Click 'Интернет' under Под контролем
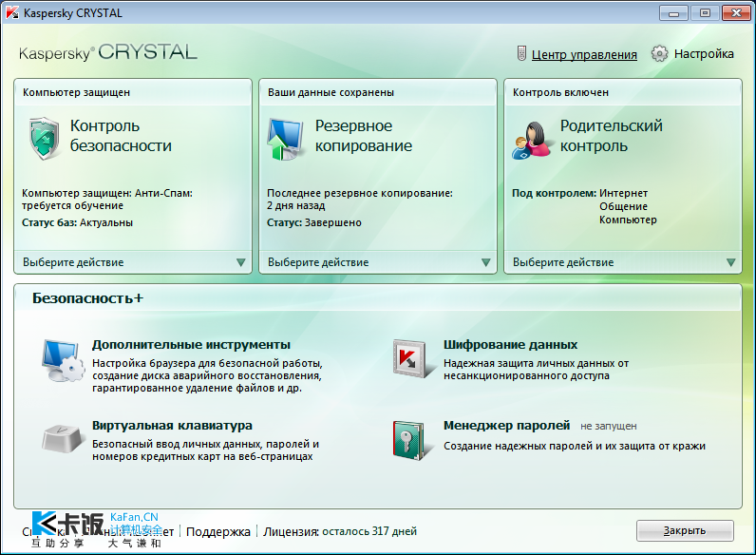 pyautogui.click(x=623, y=193)
